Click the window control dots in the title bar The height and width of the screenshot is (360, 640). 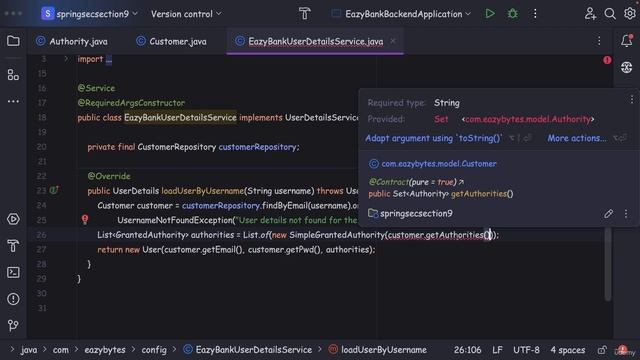pyautogui.click(x=13, y=14)
